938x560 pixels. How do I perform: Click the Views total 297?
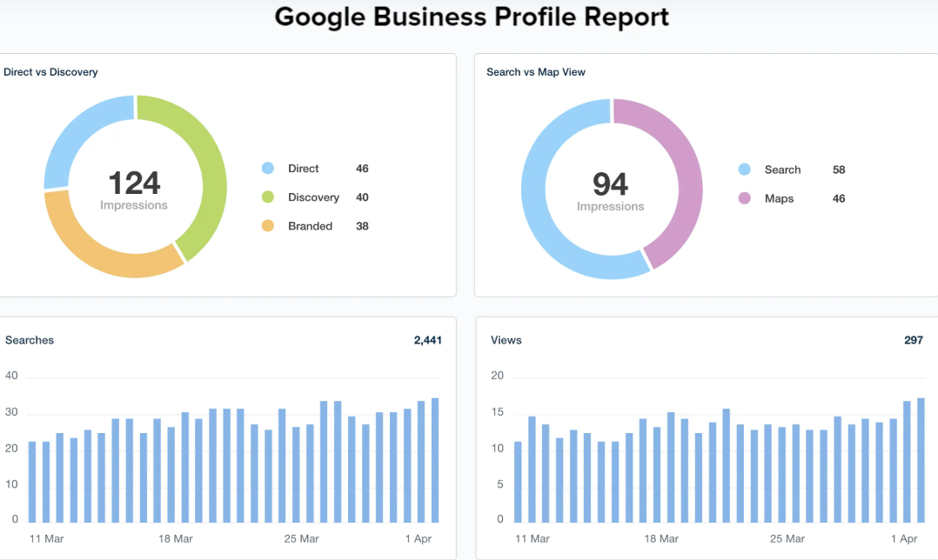(x=914, y=340)
